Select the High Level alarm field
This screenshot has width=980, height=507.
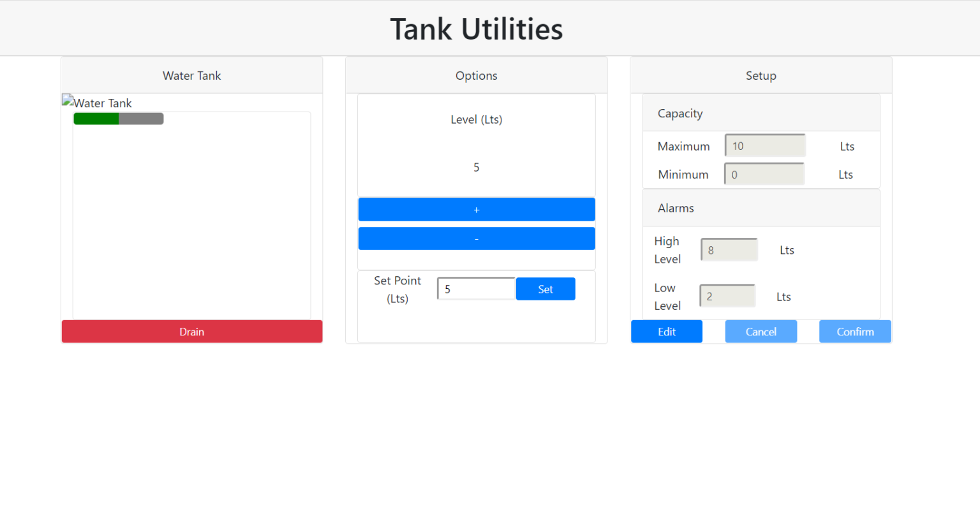point(729,250)
